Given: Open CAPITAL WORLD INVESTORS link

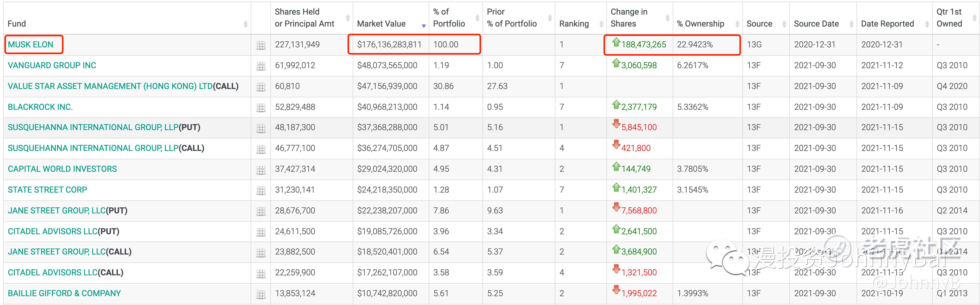Looking at the screenshot, I should 62,169.
